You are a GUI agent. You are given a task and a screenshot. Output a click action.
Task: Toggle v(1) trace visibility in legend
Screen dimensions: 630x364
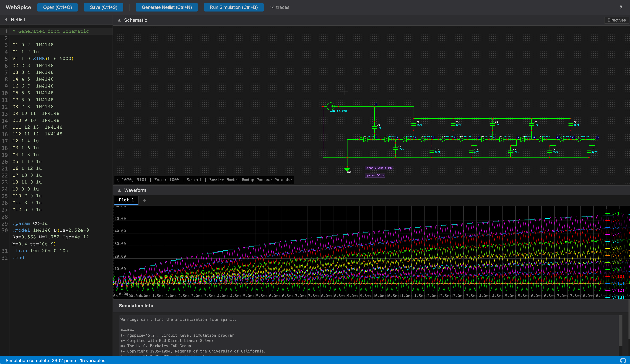tap(614, 213)
